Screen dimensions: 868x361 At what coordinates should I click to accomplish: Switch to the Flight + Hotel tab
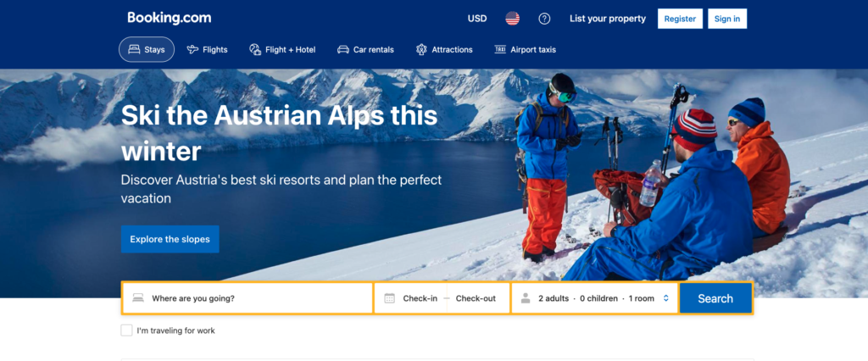[282, 50]
